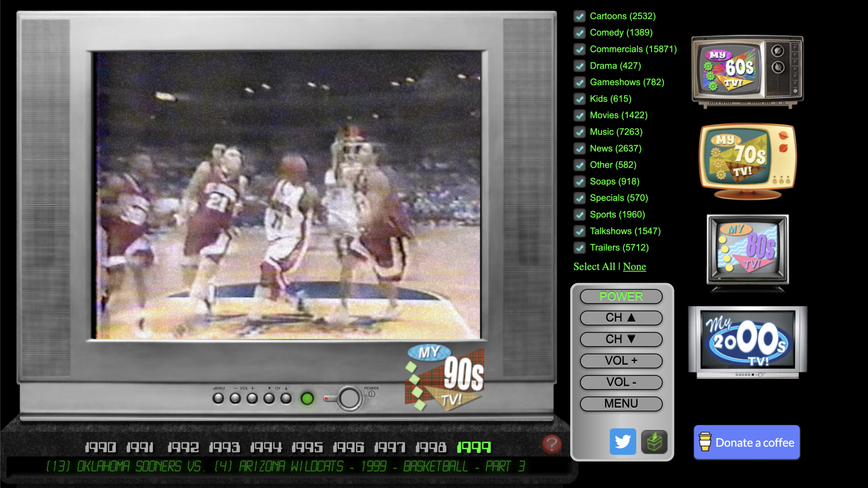
Task: Disable the Soaps category
Action: (579, 181)
